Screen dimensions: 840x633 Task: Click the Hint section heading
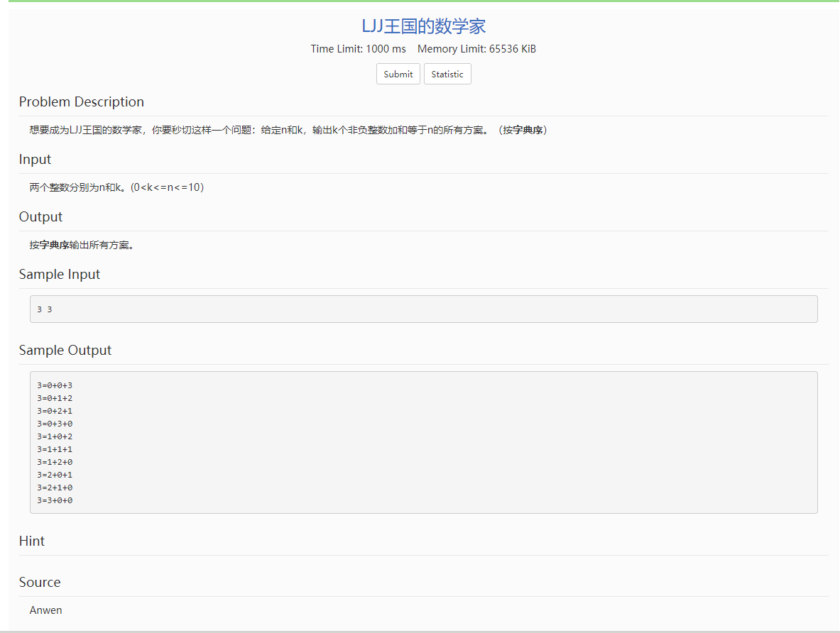coord(32,541)
